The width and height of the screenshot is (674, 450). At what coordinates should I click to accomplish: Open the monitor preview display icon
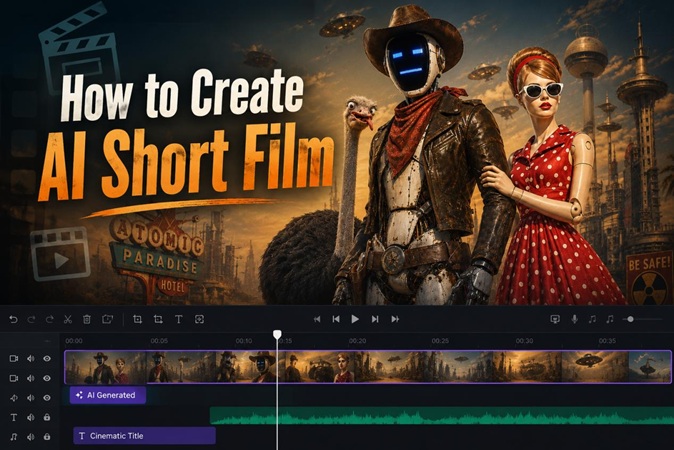(555, 319)
